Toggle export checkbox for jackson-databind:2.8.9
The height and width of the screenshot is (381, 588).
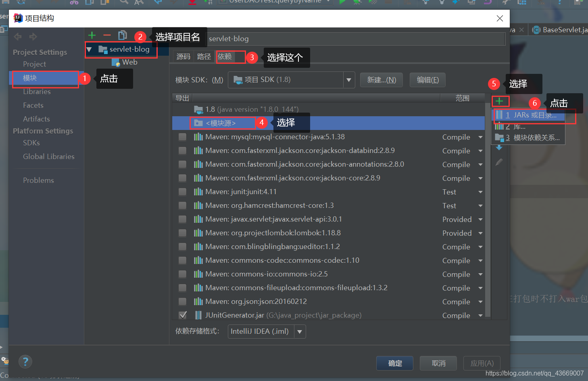coord(183,151)
